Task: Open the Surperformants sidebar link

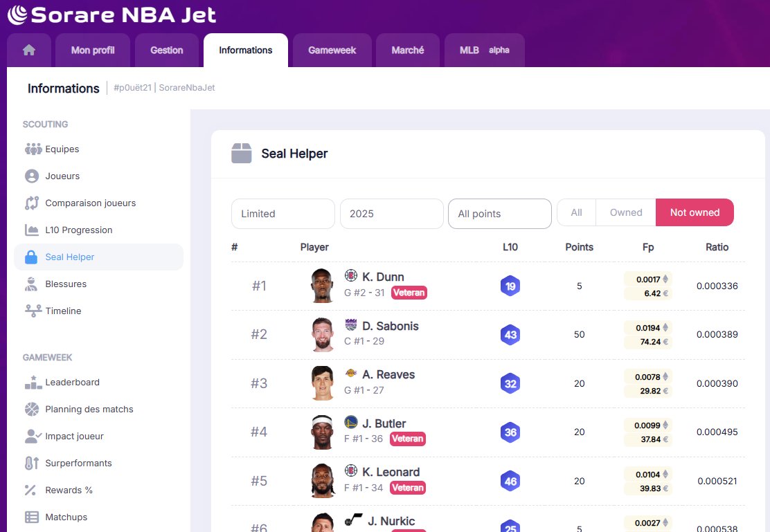Action: 99,464
